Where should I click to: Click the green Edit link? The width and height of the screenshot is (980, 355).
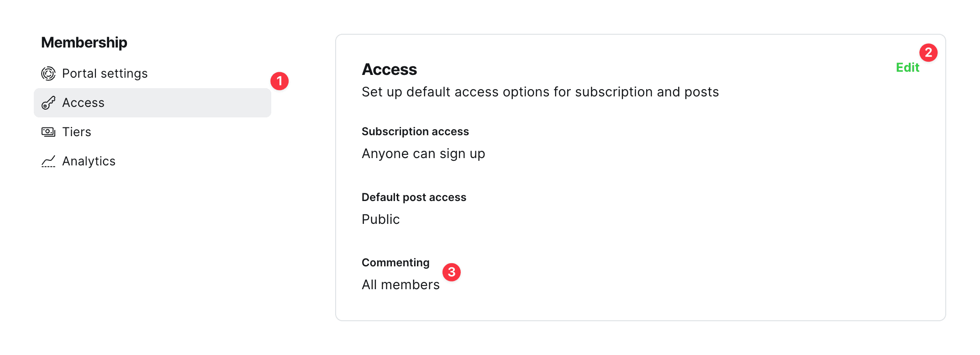click(x=907, y=68)
